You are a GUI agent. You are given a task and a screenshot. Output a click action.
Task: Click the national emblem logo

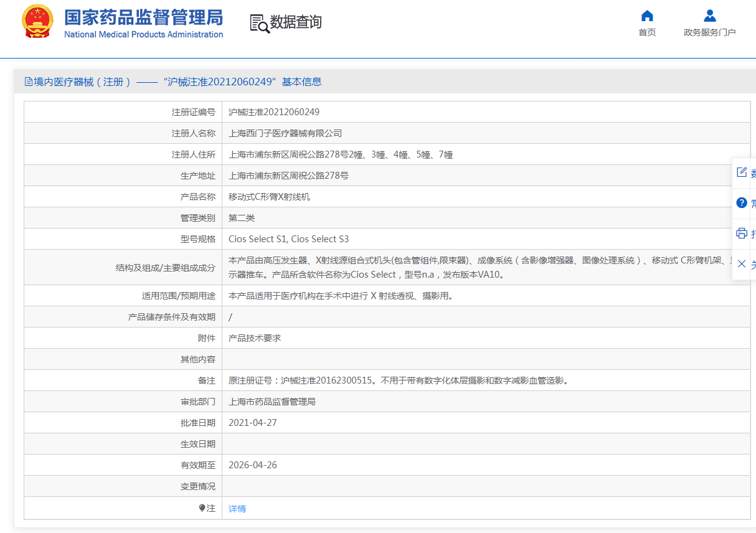coord(38,22)
